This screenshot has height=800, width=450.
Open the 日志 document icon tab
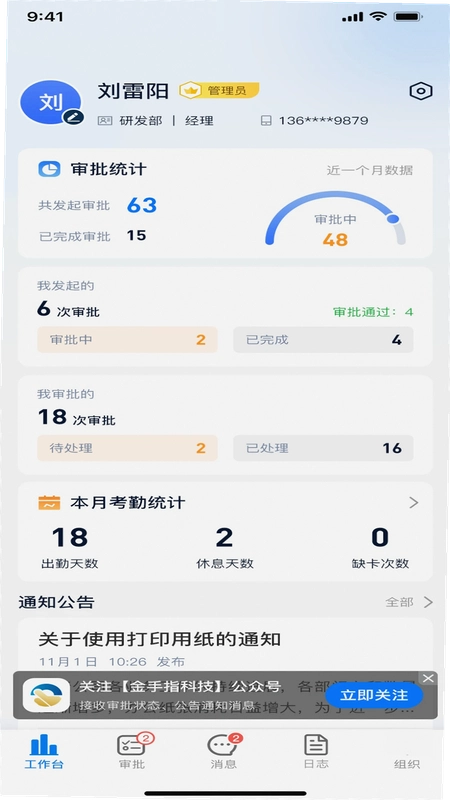pyautogui.click(x=316, y=752)
